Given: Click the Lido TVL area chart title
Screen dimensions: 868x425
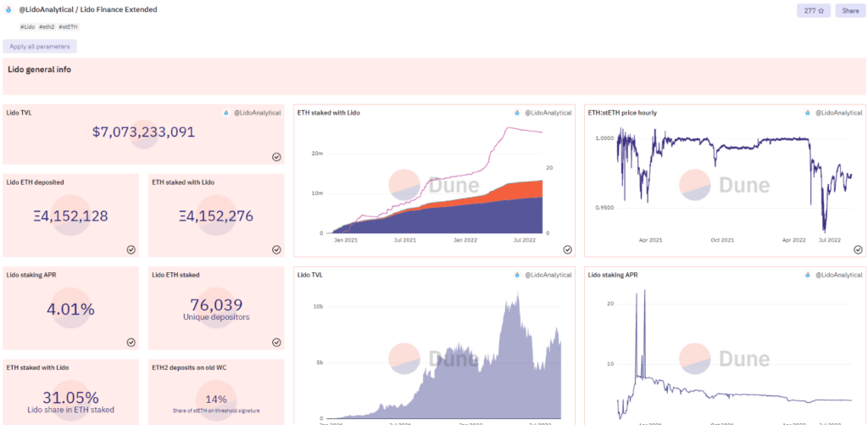Looking at the screenshot, I should click(310, 274).
